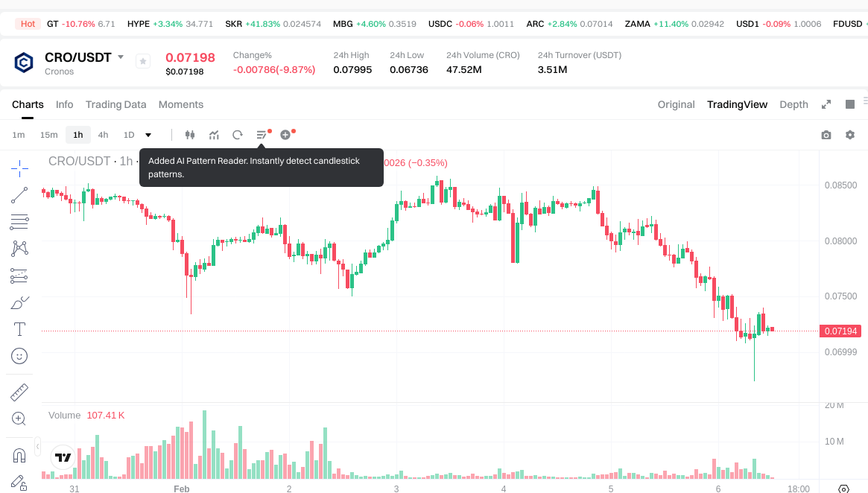Viewport: 868px width, 493px height.
Task: Open the emoji icons tool
Action: pyautogui.click(x=19, y=356)
